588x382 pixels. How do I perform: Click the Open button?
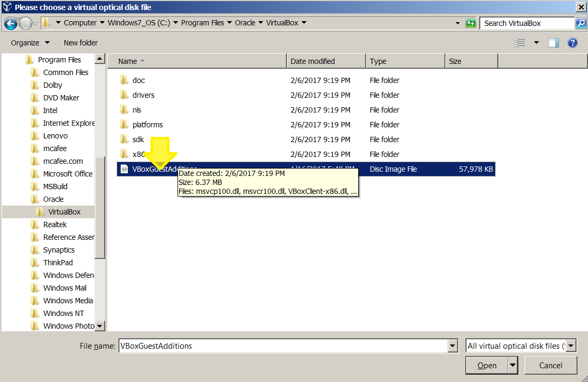point(487,365)
